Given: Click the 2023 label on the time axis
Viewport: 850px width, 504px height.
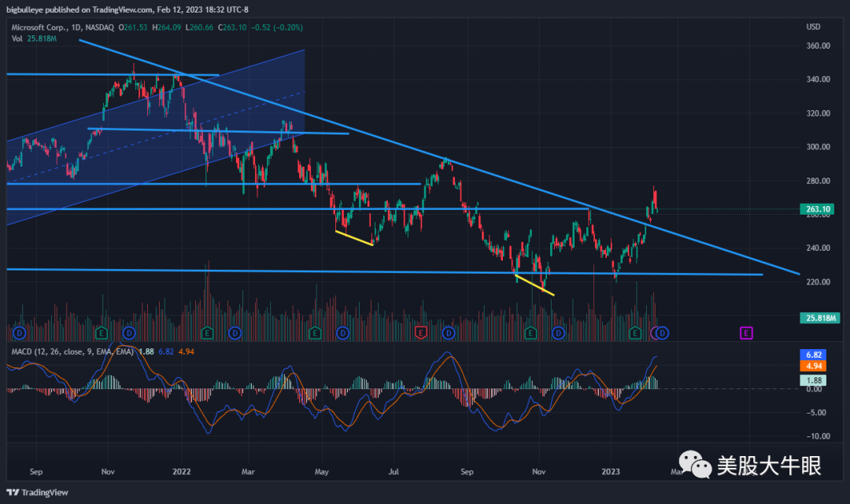Looking at the screenshot, I should tap(611, 472).
